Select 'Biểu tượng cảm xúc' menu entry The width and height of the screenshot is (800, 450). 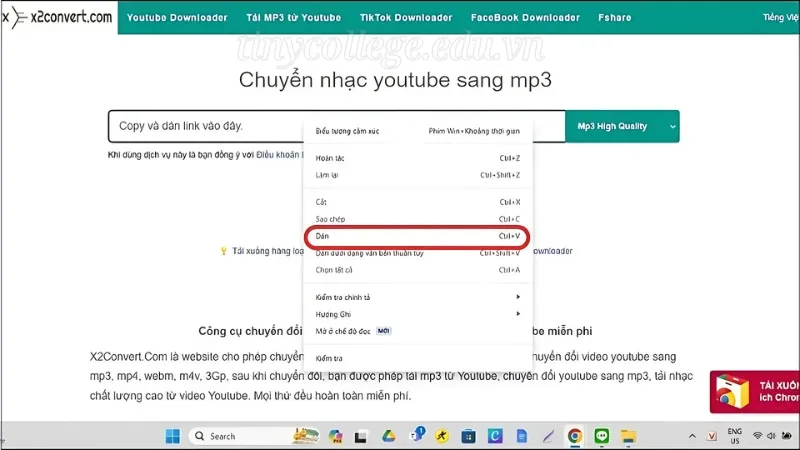417,131
